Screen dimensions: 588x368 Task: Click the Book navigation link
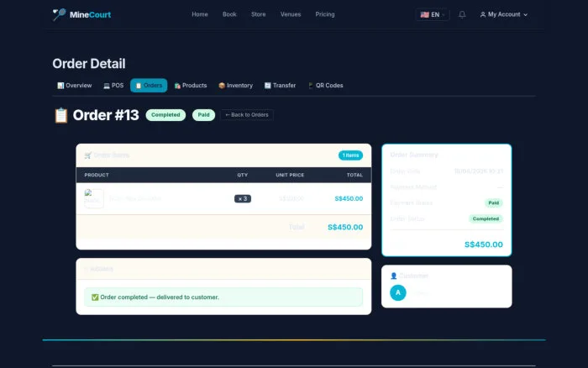[229, 14]
